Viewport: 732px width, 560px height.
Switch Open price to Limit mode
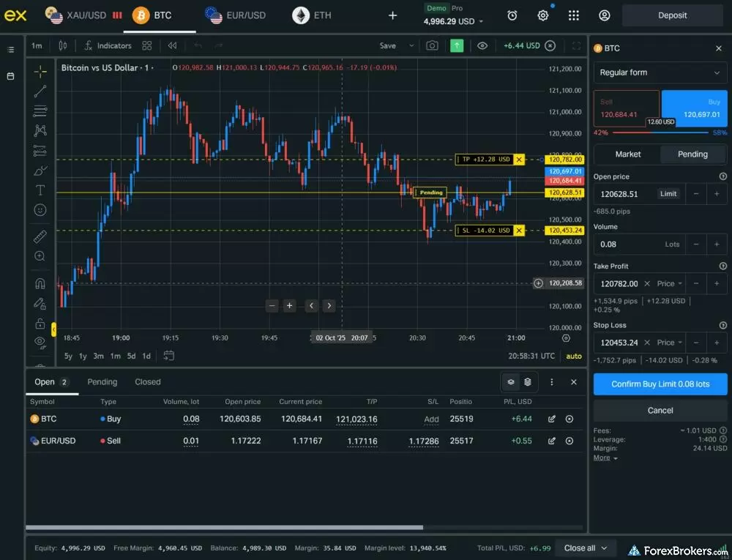[x=667, y=194]
